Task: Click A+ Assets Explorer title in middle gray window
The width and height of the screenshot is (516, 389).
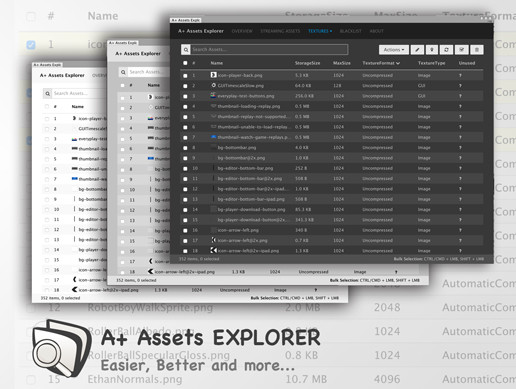Action: point(138,54)
